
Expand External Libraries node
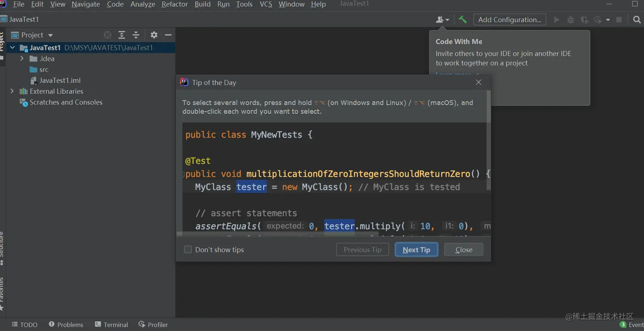12,91
